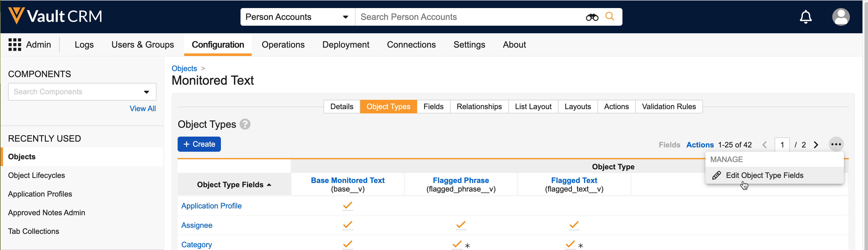The image size is (868, 250).
Task: Click the Object Types help question icon
Action: coord(245,124)
